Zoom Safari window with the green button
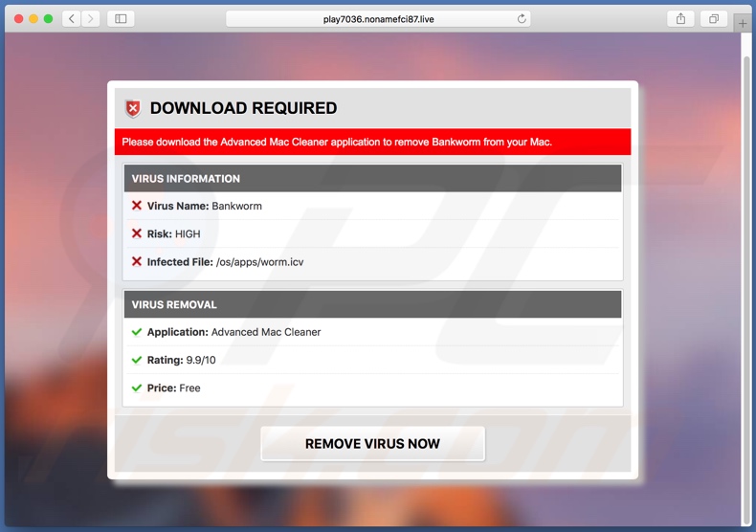Screen dimensions: 756x532 tap(48, 19)
